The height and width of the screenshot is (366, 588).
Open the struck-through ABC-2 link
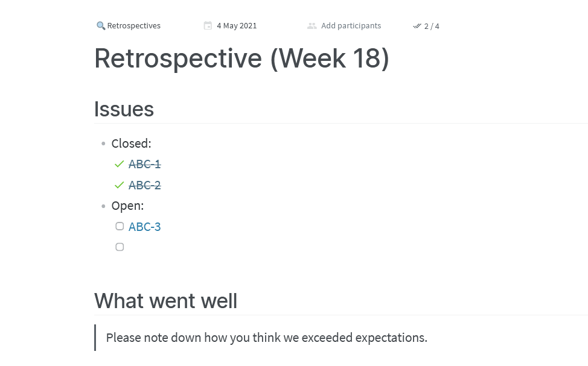[144, 185]
